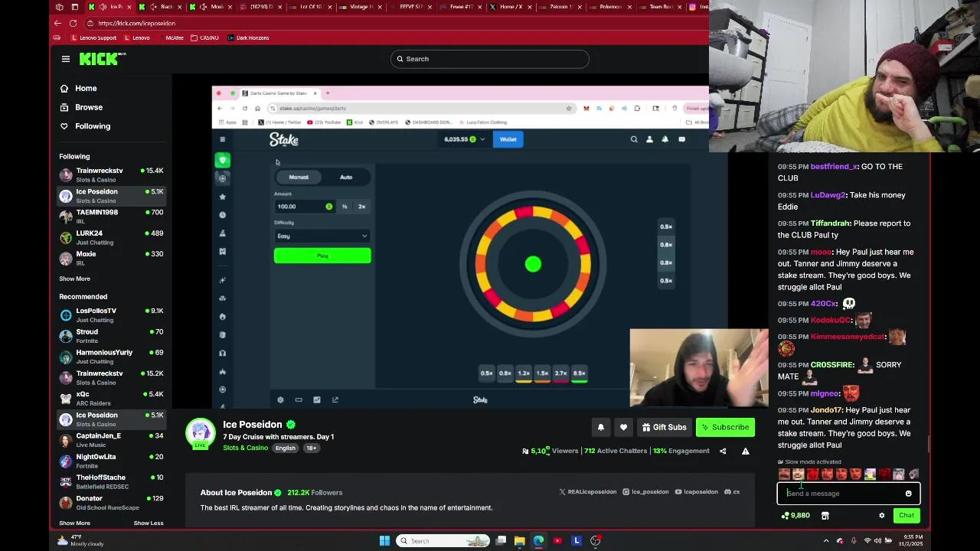The width and height of the screenshot is (980, 551).
Task: Click the Ice Poseidon channel avatar
Action: [x=201, y=432]
